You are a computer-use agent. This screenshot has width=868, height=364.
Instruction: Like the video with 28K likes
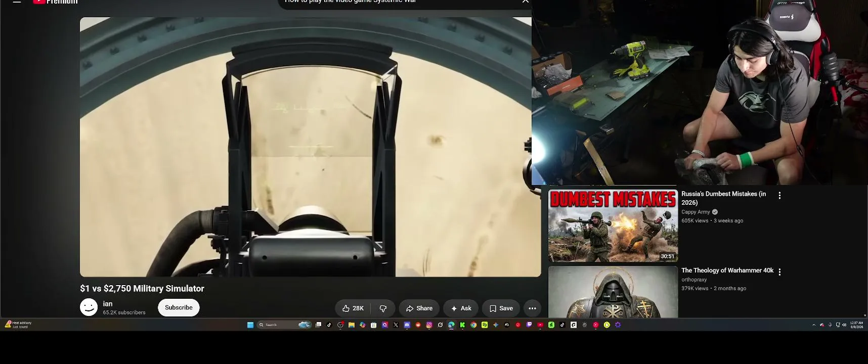click(x=353, y=308)
